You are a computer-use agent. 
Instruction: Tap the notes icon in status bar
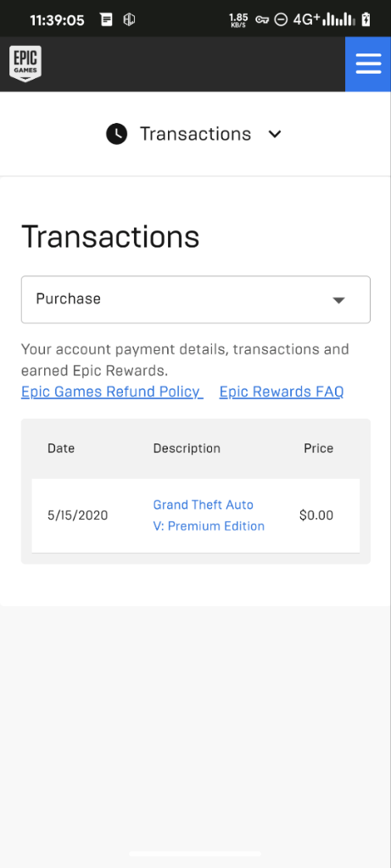(107, 20)
